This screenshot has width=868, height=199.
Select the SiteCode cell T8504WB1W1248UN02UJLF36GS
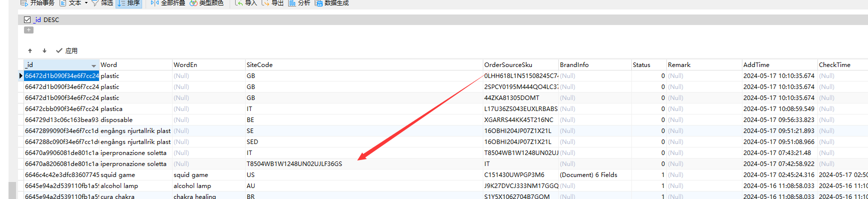tap(364, 164)
